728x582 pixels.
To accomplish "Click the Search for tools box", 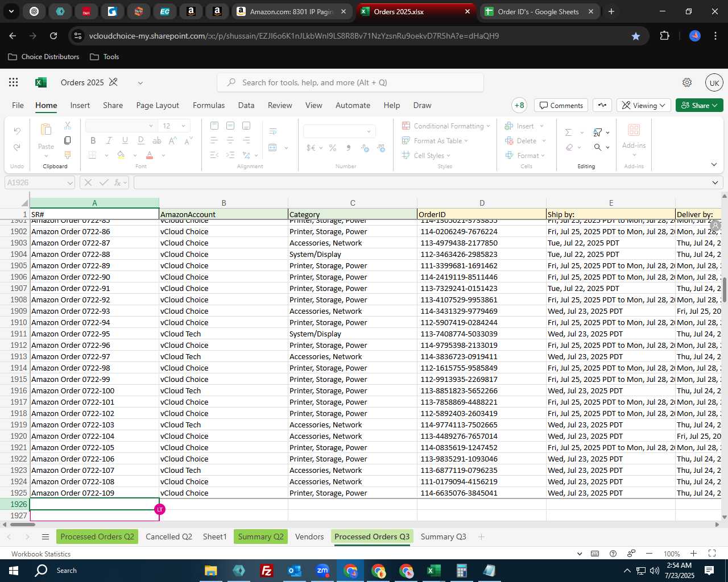I will [350, 82].
